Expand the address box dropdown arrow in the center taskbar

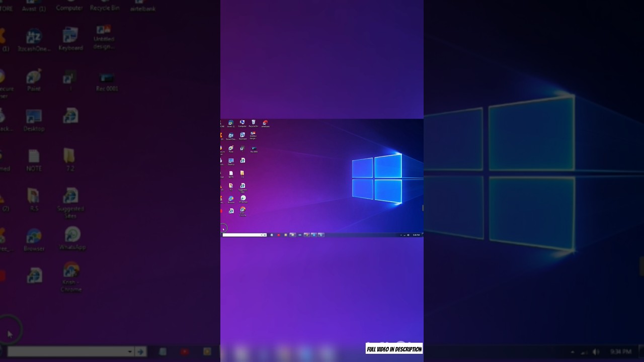(x=262, y=235)
